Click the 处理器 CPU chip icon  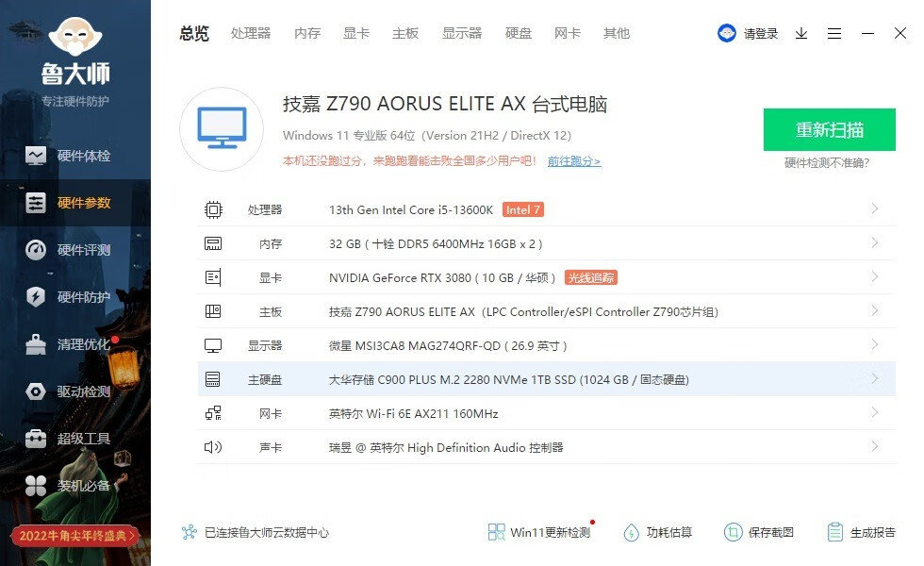coord(213,209)
